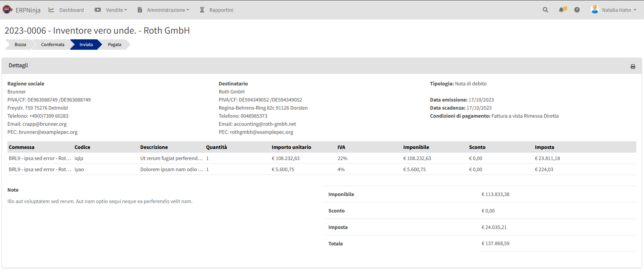Click the Importo unitario column header
Viewport: 644px width, 272px height.
(291, 147)
